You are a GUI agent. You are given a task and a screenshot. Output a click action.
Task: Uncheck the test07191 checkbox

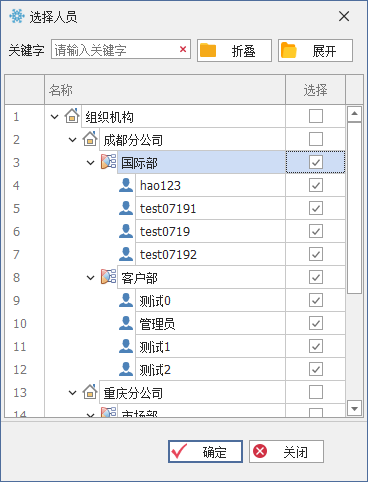(316, 208)
